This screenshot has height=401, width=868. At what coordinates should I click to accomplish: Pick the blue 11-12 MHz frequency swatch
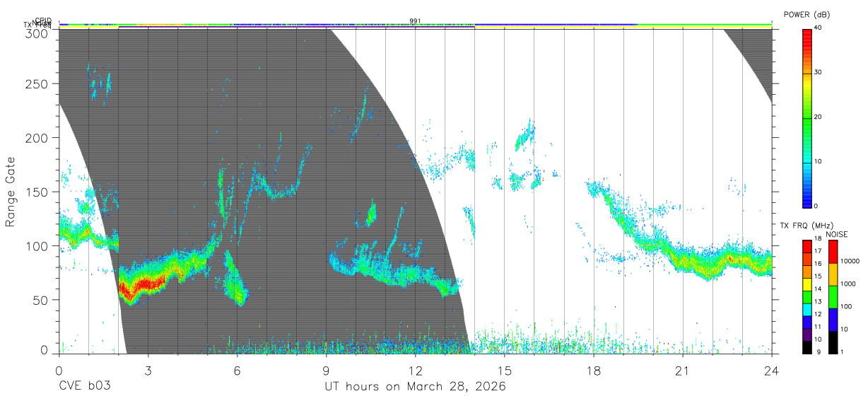pos(807,322)
